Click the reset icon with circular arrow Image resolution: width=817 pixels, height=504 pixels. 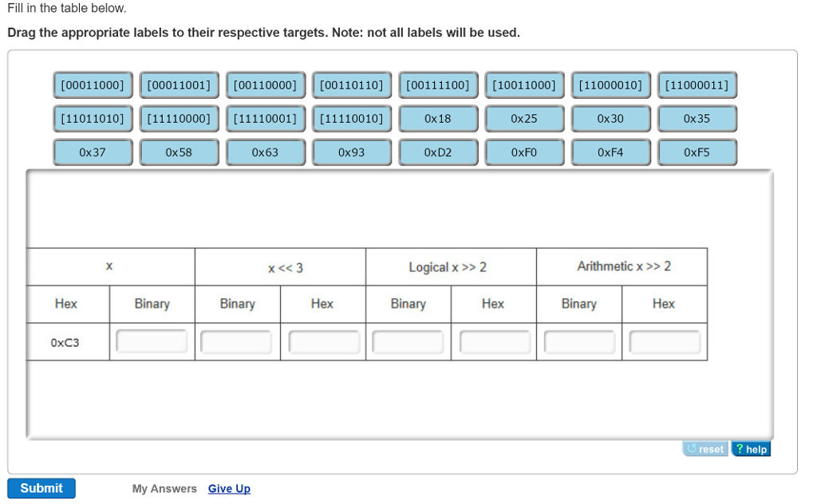coord(705,448)
